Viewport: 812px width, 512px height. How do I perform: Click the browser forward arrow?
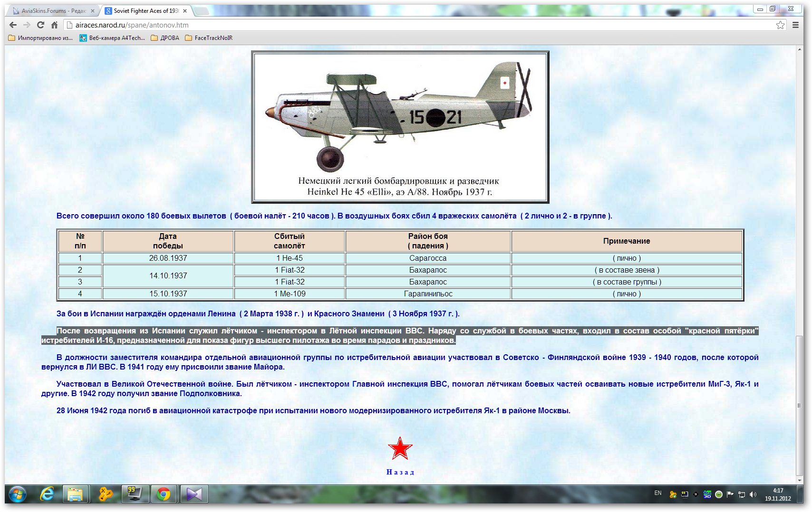pyautogui.click(x=27, y=25)
